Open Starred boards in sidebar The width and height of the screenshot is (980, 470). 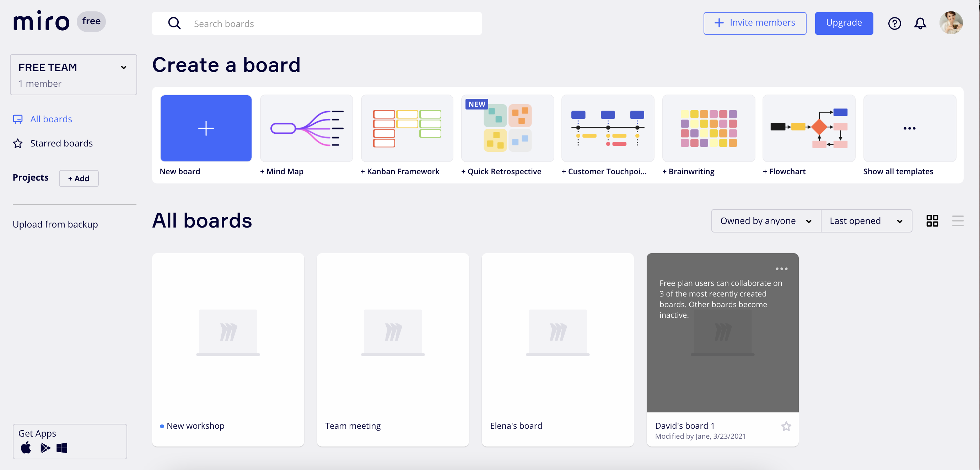(x=61, y=144)
